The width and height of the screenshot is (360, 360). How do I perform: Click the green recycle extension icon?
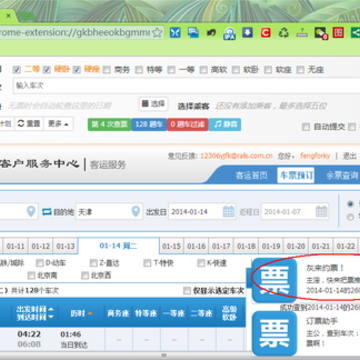(x=284, y=32)
